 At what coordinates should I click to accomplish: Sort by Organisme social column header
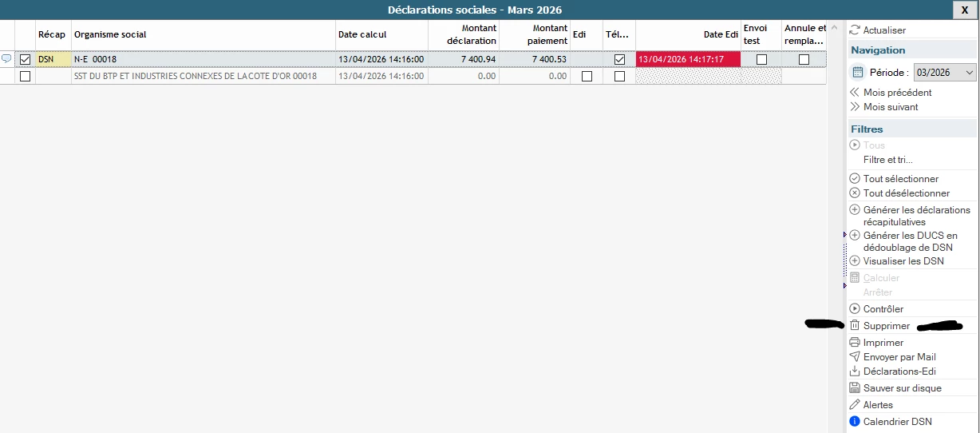204,34
